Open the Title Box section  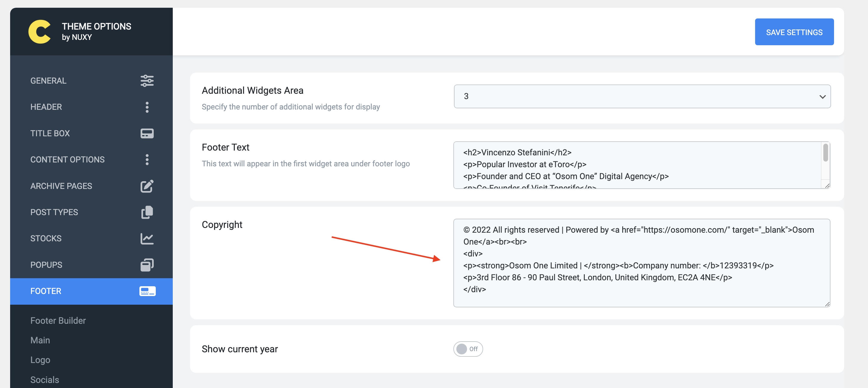[91, 133]
